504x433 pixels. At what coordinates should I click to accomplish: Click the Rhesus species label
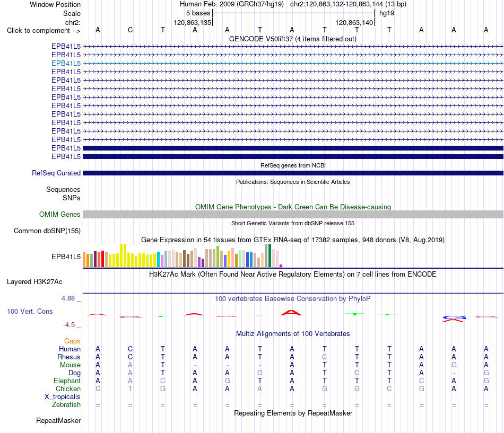pyautogui.click(x=69, y=357)
